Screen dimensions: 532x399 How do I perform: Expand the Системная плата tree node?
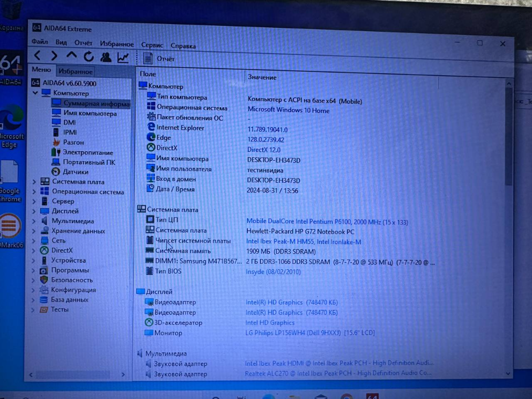click(x=34, y=182)
